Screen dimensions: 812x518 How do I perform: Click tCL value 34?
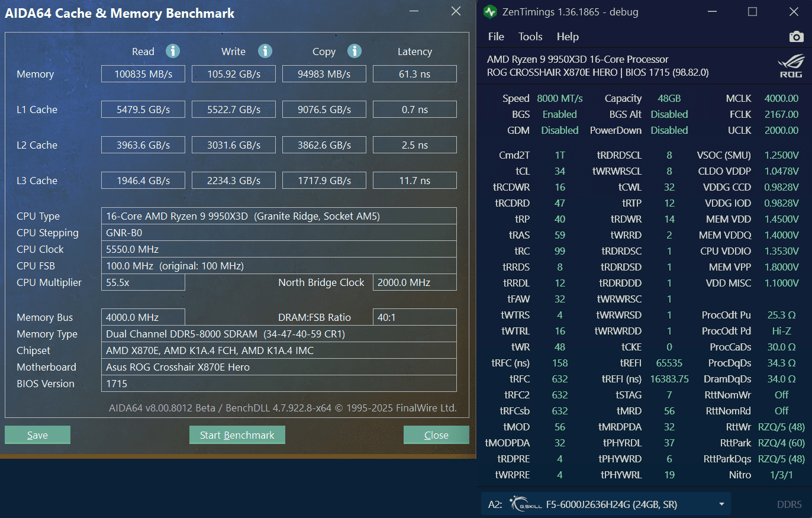click(x=560, y=171)
